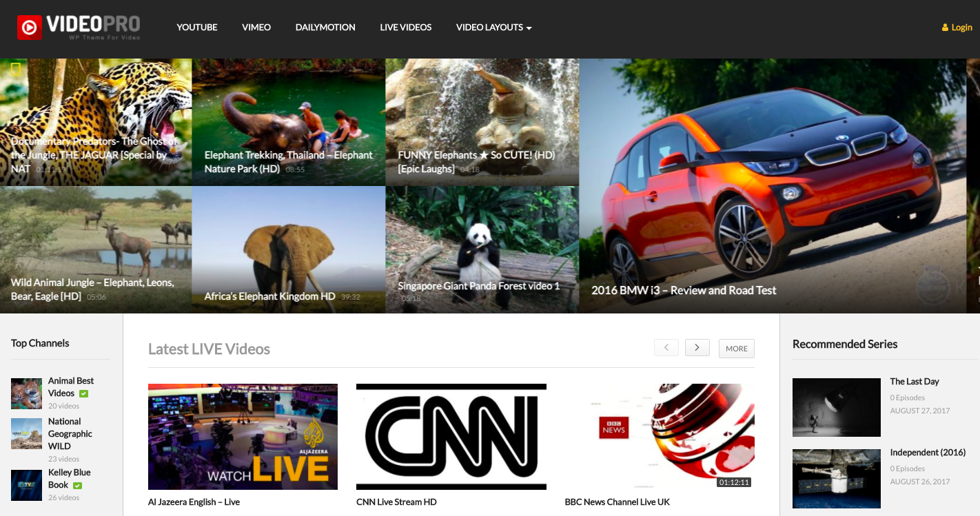The image size is (980, 516).
Task: Click 0 Episodes under Independent (2016)
Action: (x=908, y=468)
